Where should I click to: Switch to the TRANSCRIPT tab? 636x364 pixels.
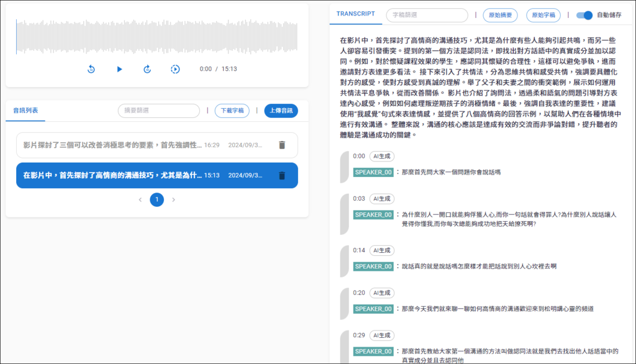click(355, 13)
